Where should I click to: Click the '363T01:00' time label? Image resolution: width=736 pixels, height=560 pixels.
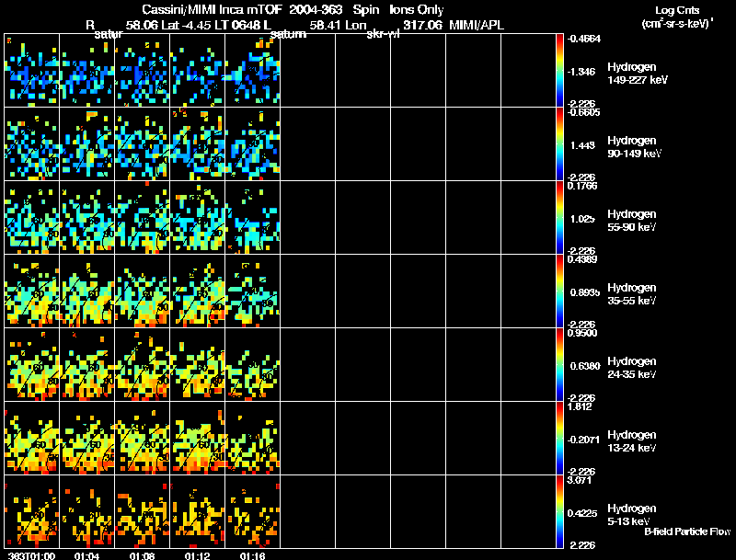click(31, 555)
